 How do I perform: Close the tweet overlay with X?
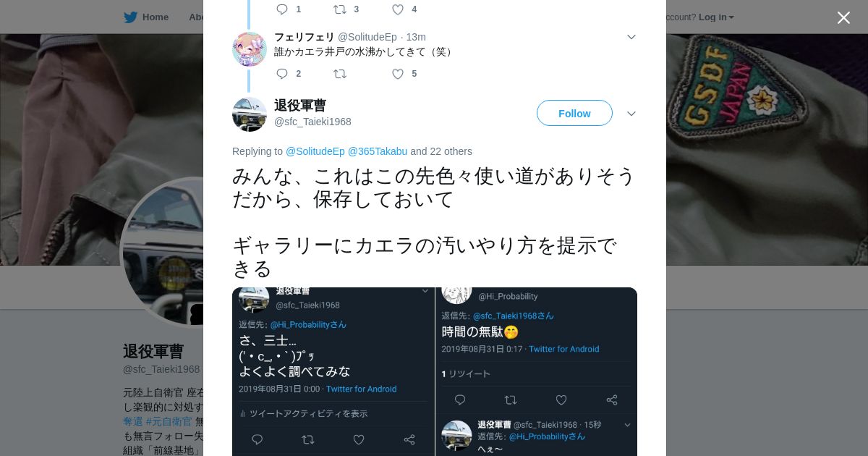coord(843,17)
